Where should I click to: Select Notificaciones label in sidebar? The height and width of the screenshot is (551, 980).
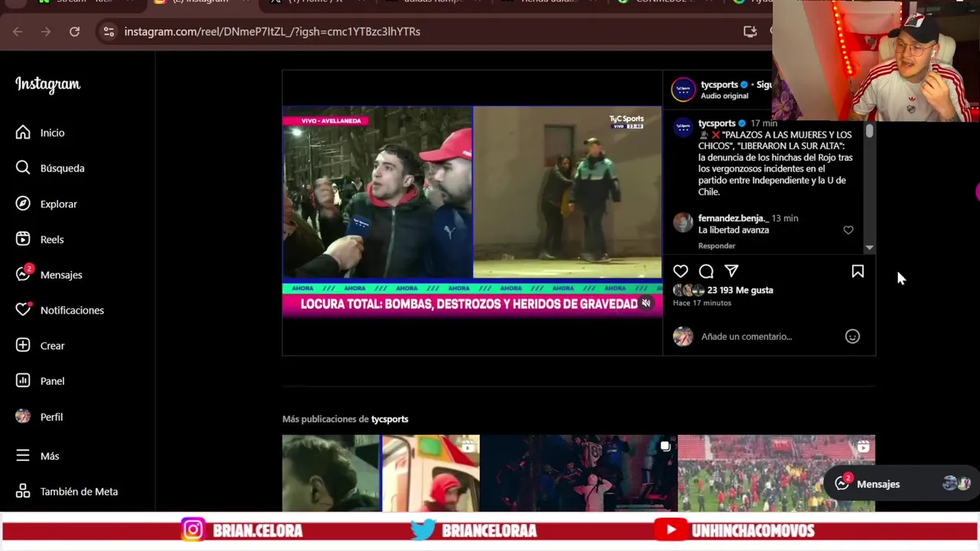pyautogui.click(x=72, y=310)
